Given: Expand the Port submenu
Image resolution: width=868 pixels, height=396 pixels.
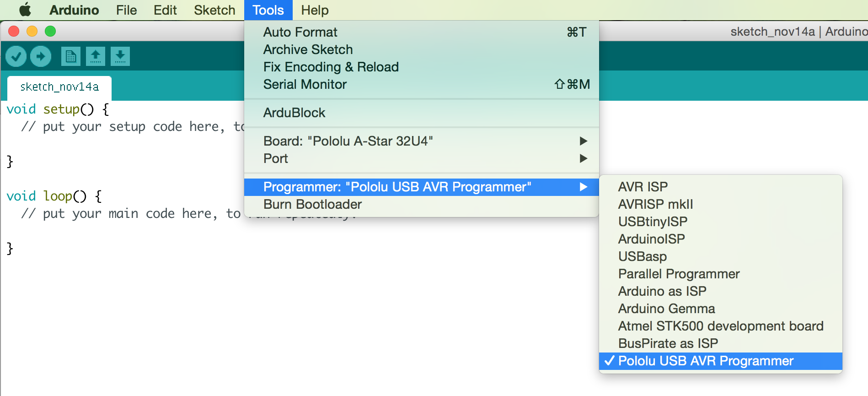Looking at the screenshot, I should point(422,158).
